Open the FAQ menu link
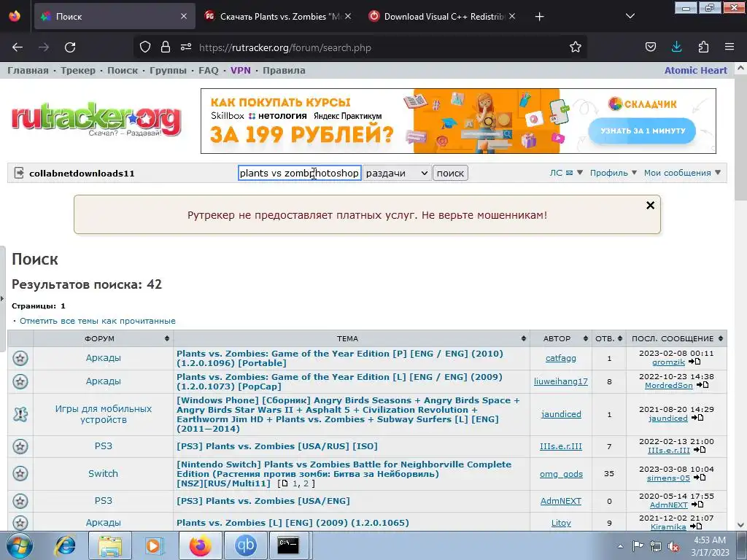 (x=208, y=71)
